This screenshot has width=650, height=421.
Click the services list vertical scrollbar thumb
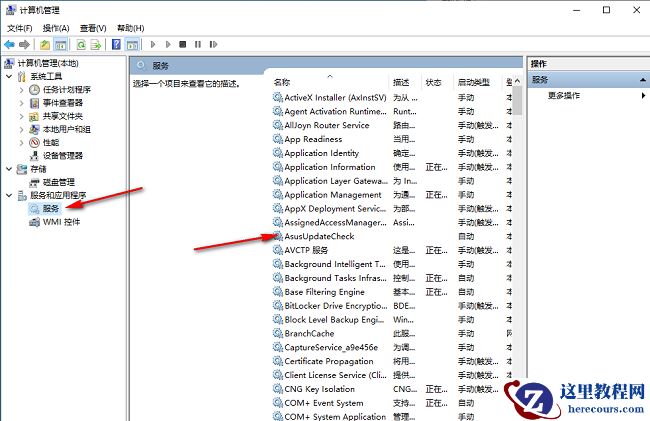tap(517, 101)
